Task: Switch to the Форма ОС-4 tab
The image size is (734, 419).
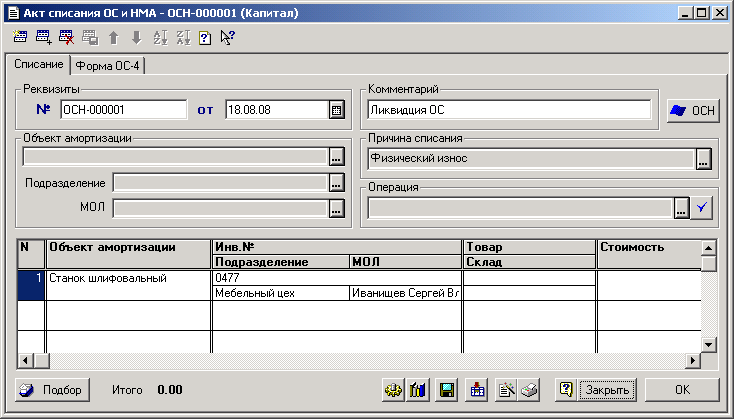Action: point(110,66)
